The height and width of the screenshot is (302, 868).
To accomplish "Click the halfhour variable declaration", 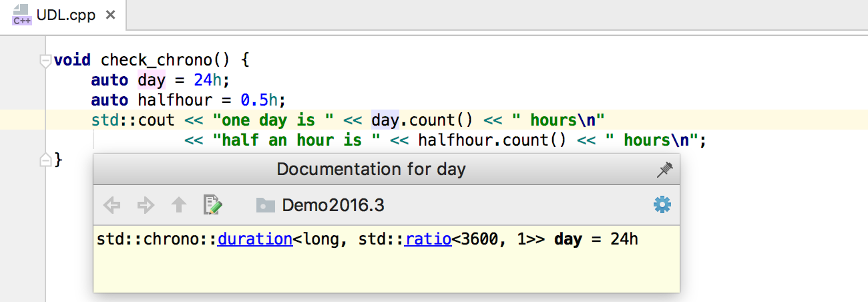I will pos(176,100).
